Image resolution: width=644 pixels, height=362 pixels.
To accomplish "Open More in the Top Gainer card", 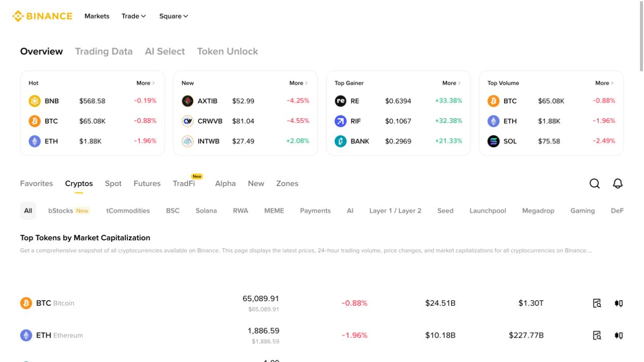I will tap(452, 83).
